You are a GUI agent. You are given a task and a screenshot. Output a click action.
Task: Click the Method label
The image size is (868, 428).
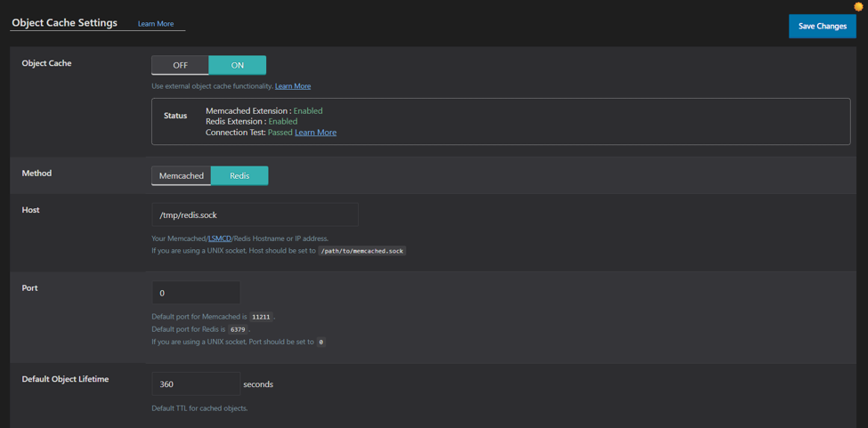click(x=37, y=174)
